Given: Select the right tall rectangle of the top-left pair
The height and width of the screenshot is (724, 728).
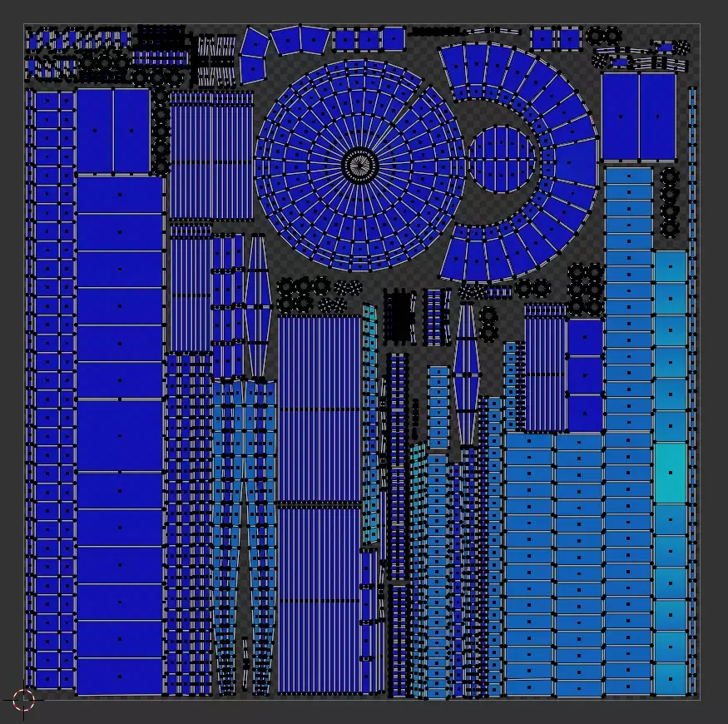Looking at the screenshot, I should (131, 131).
